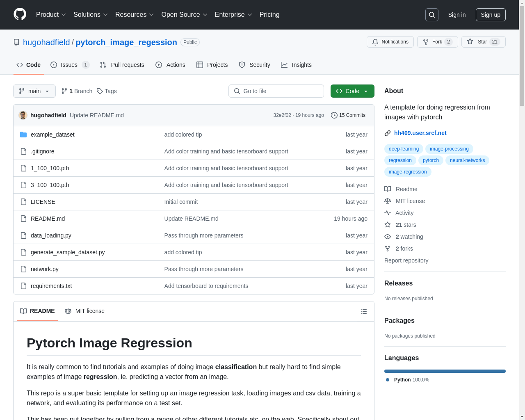Viewport: 525px width, 420px height.
Task: Click the neural-networks topic tag
Action: pyautogui.click(x=467, y=160)
